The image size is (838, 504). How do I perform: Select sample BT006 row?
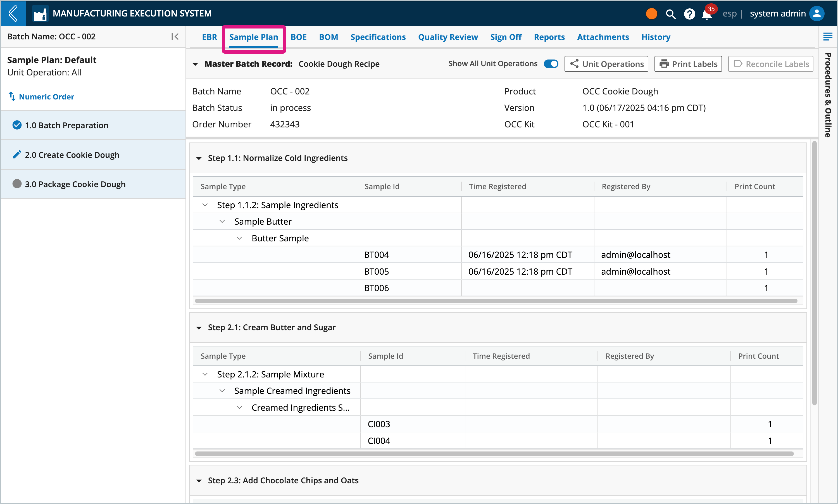coord(498,288)
